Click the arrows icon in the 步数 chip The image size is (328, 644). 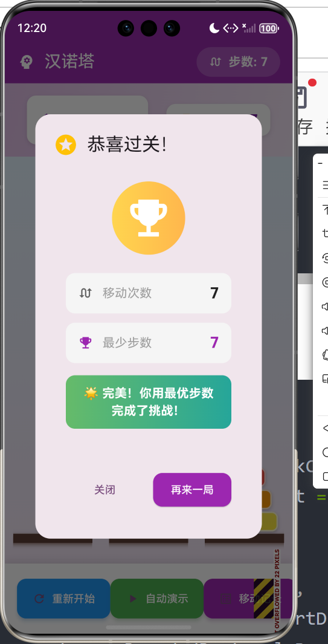[216, 62]
